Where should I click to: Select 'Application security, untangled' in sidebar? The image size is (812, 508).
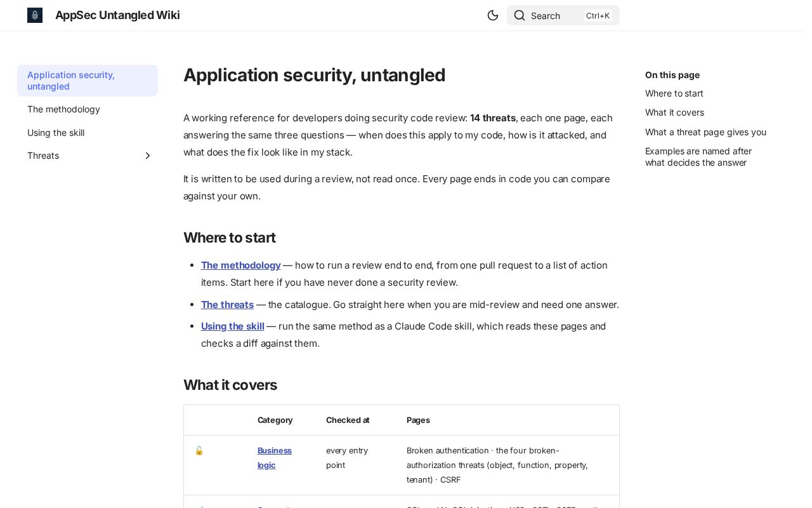click(88, 81)
